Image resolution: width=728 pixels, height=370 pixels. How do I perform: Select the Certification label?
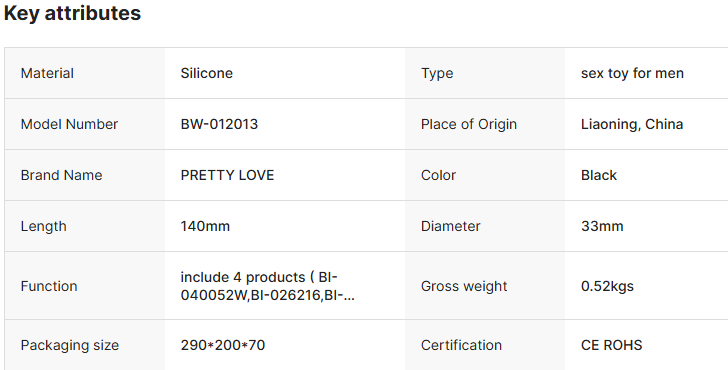pyautogui.click(x=462, y=345)
